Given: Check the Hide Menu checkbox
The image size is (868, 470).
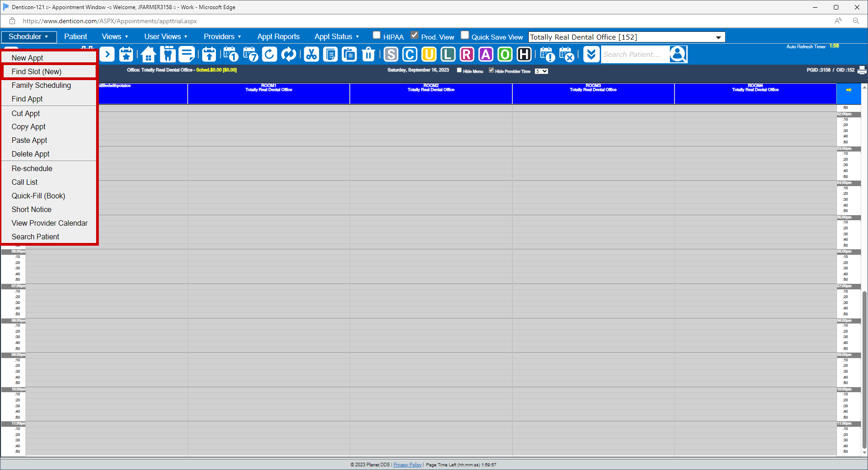Looking at the screenshot, I should tap(459, 70).
